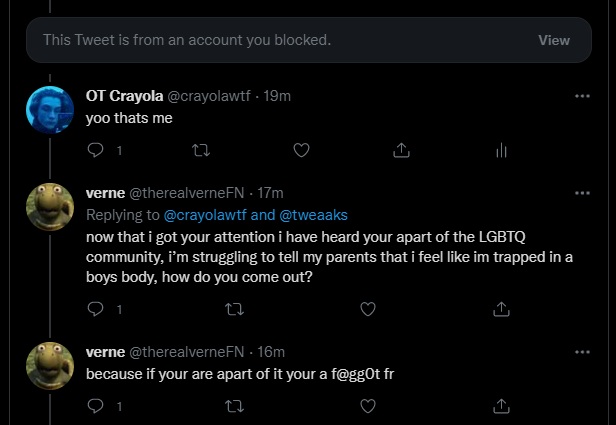Click the 19m timestamp on OT Crayola's tweet
Viewport: 616px width, 425px height.
tap(277, 97)
